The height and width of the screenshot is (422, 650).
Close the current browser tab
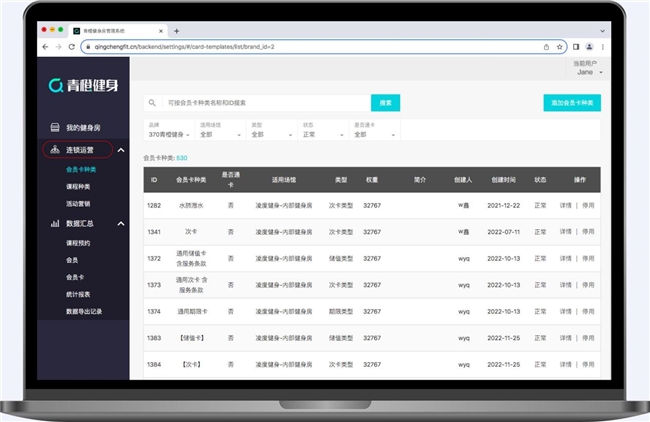[x=161, y=31]
